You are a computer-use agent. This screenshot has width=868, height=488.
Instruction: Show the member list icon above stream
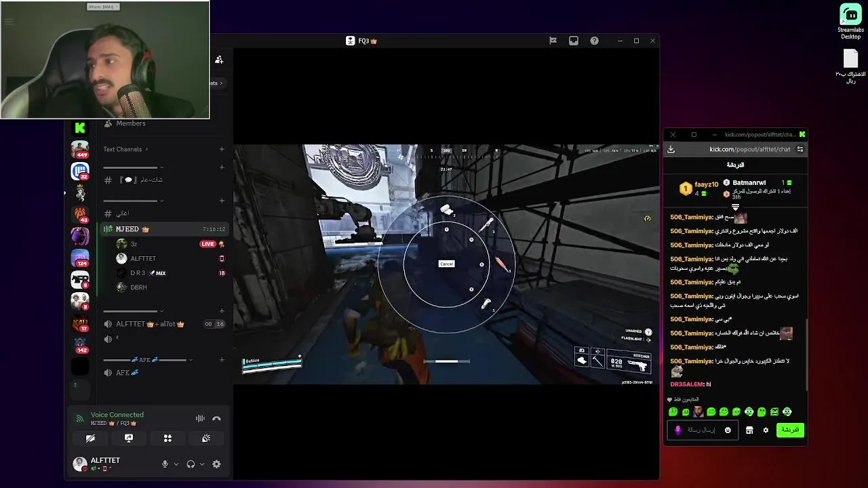[219, 60]
